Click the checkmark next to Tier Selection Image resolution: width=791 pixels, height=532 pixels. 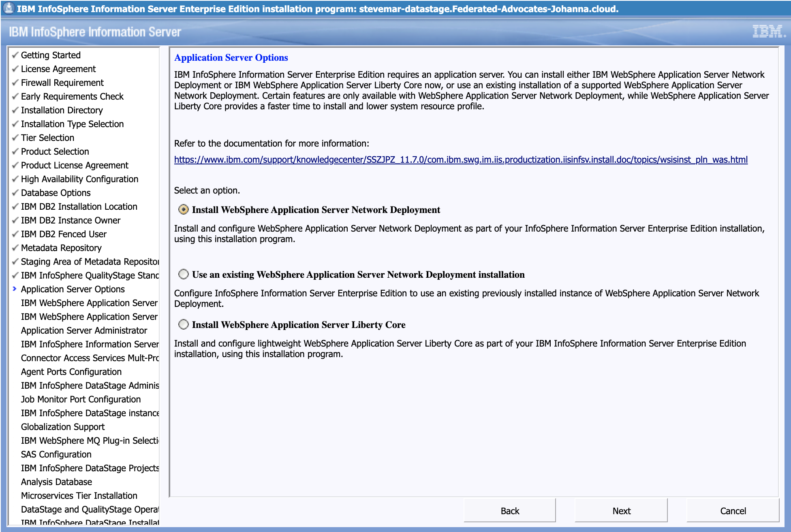15,137
